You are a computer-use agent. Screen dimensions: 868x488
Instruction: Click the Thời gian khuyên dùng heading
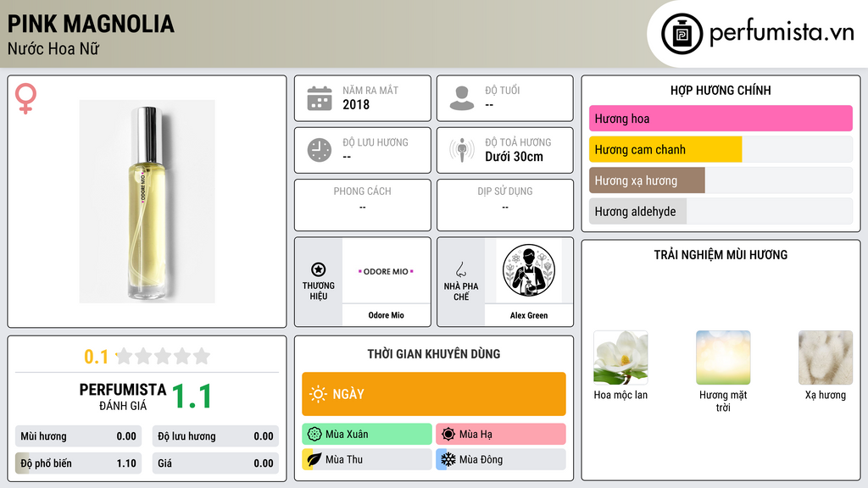pos(434,354)
